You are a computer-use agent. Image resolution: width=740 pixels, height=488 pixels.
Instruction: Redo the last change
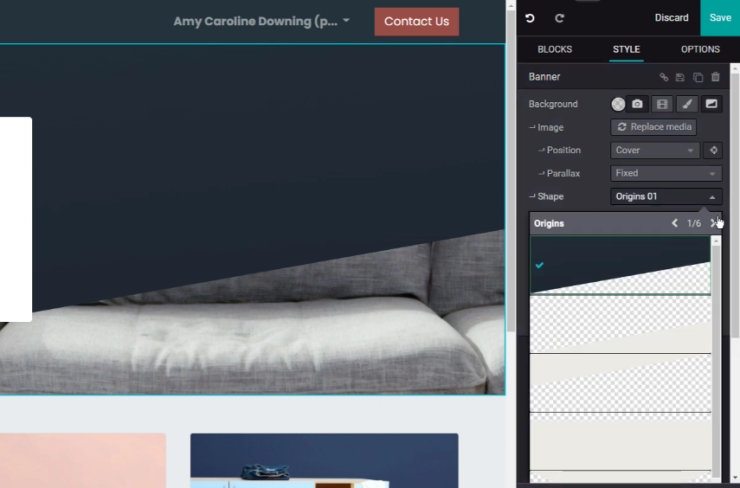(559, 18)
